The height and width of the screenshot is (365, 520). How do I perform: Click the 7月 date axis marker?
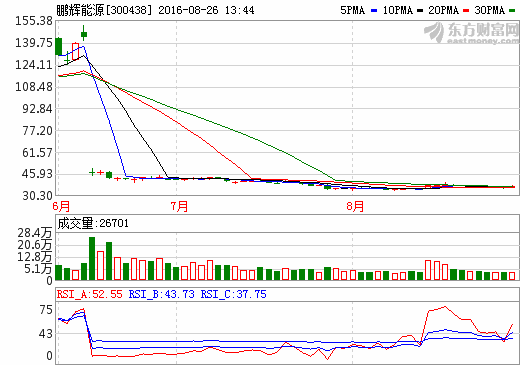pyautogui.click(x=179, y=206)
